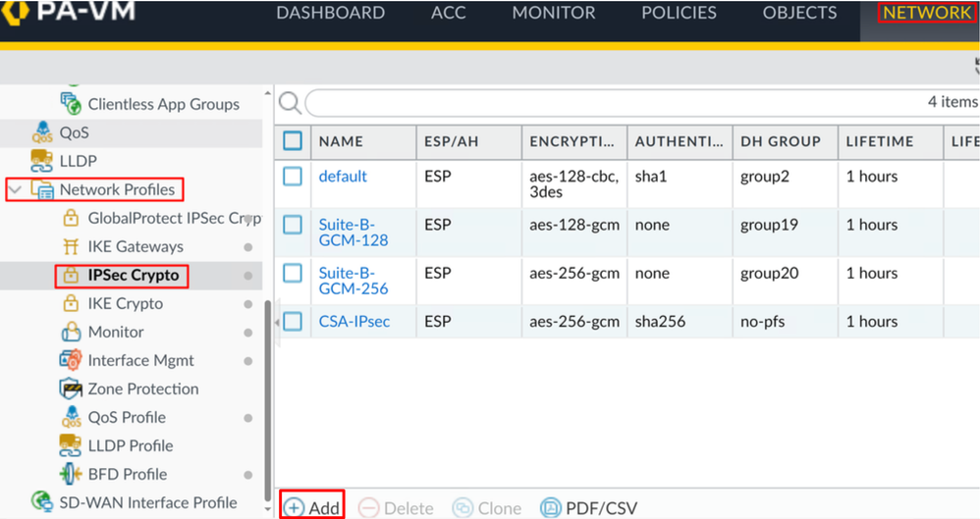980x519 pixels.
Task: Click the QoS Profile icon
Action: coord(72,417)
